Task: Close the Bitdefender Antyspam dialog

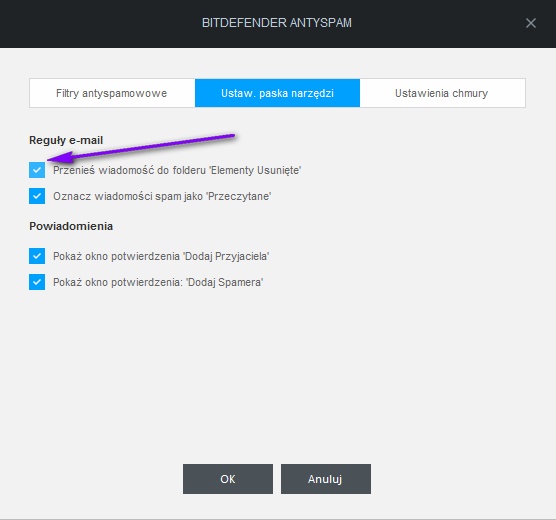Action: (x=530, y=23)
